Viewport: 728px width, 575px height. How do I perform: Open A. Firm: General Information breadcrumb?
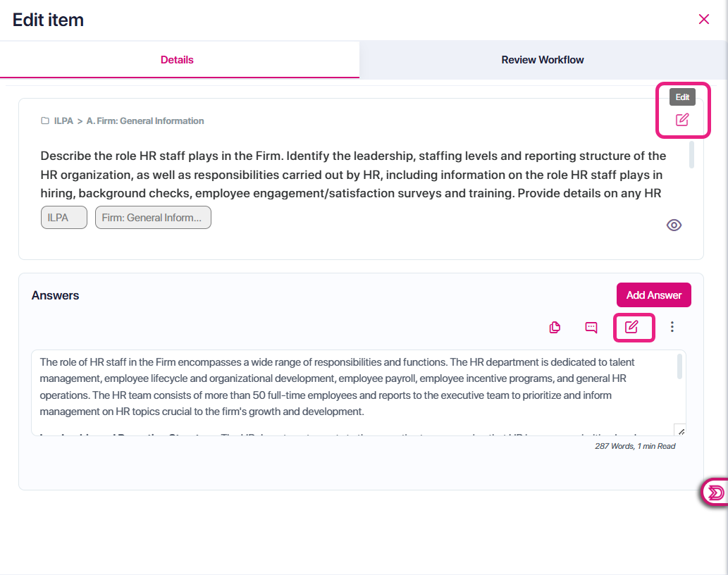pos(145,120)
